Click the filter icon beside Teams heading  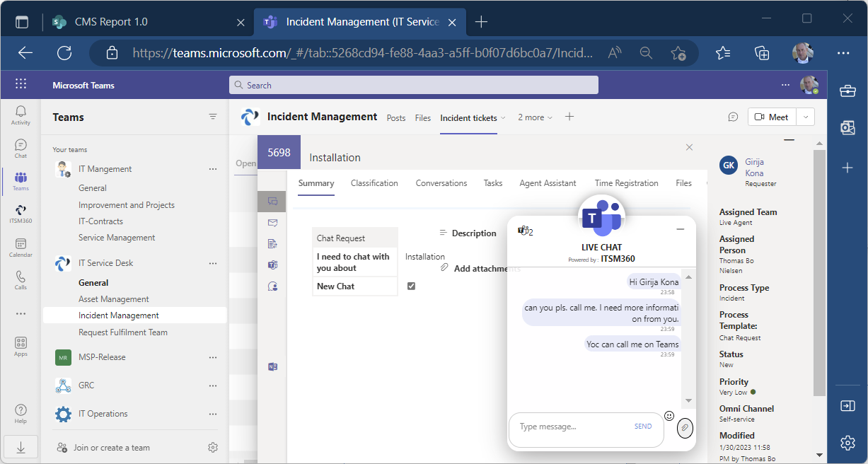click(x=213, y=117)
